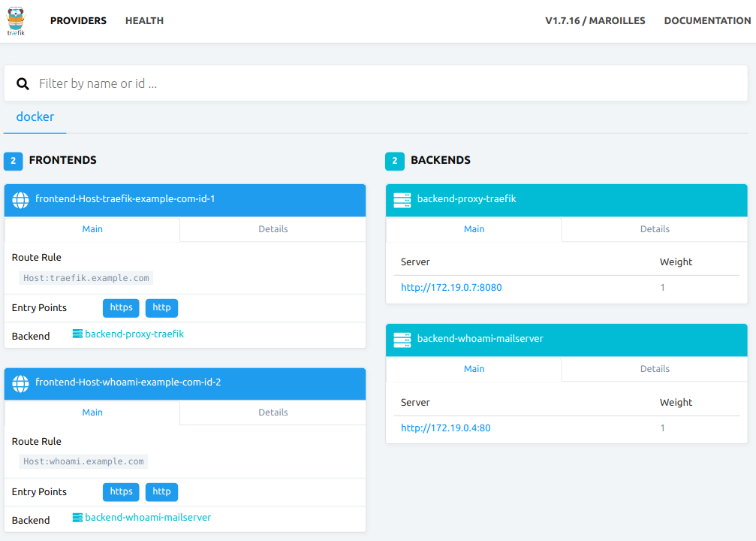756x541 pixels.
Task: Click Server column header in backend-whoami-mailserver
Action: point(415,403)
